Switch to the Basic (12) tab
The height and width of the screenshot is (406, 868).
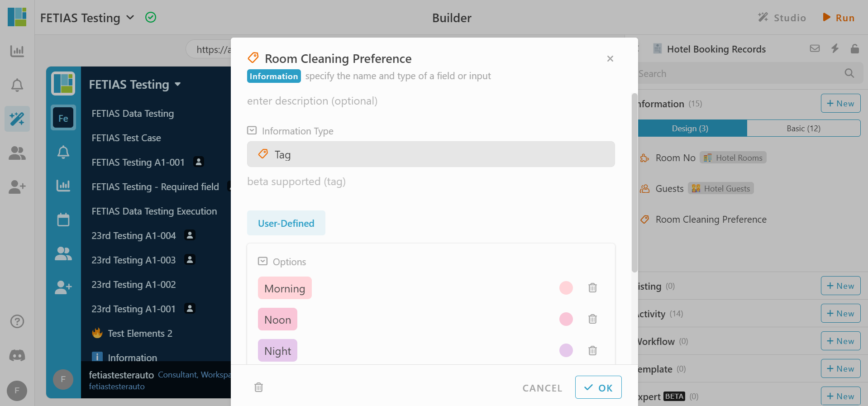click(803, 128)
